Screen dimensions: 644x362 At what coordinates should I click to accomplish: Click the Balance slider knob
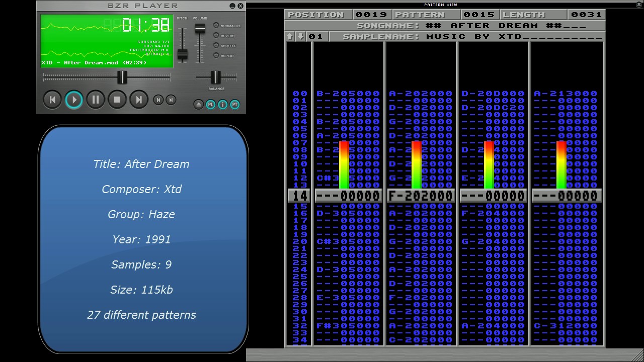[215, 77]
